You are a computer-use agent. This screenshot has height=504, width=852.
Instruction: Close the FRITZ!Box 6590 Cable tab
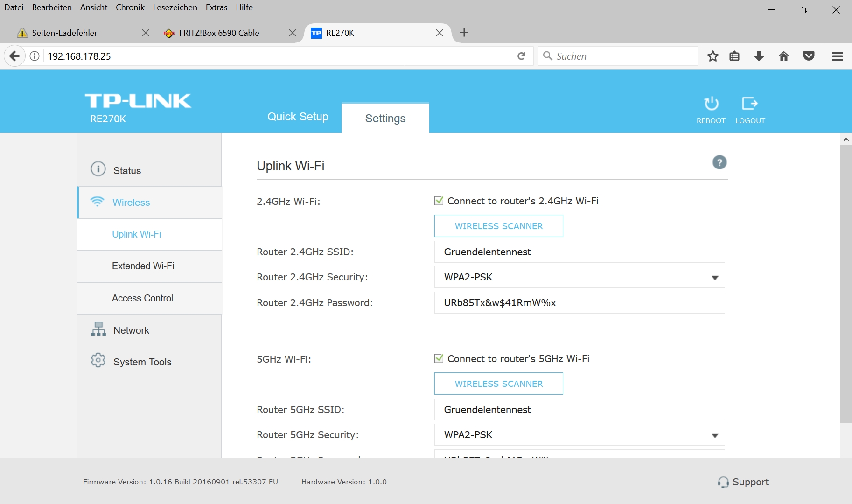click(x=293, y=33)
